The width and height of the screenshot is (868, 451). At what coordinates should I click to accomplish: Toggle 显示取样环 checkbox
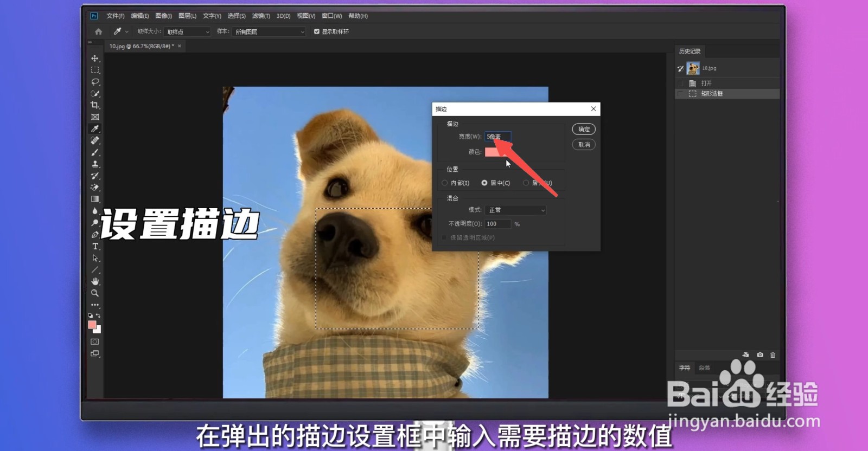point(317,31)
